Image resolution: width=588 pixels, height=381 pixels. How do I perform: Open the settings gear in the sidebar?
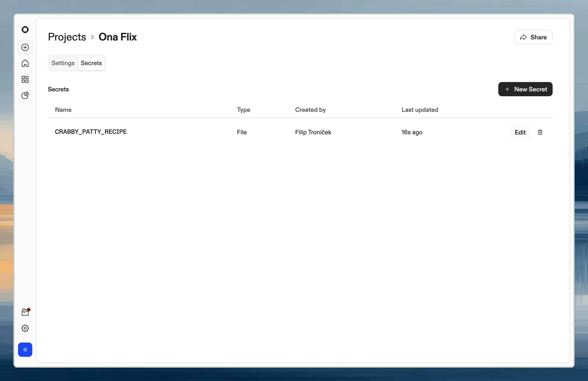[x=25, y=328]
